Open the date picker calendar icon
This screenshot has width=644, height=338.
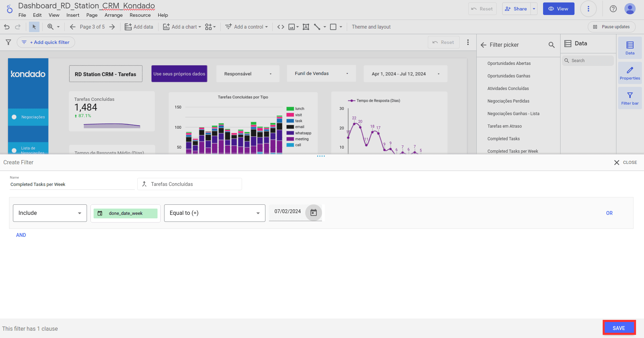point(313,212)
